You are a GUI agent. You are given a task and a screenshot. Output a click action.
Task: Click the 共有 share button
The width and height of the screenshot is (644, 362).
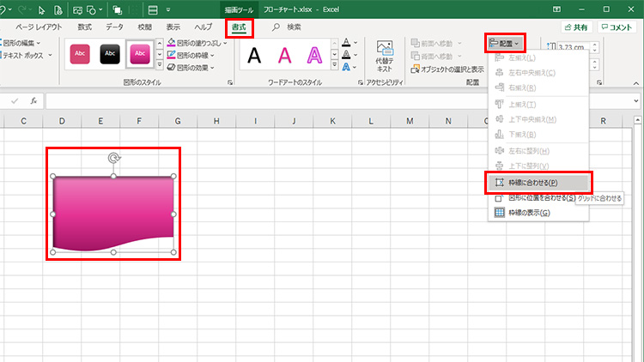[x=574, y=27]
